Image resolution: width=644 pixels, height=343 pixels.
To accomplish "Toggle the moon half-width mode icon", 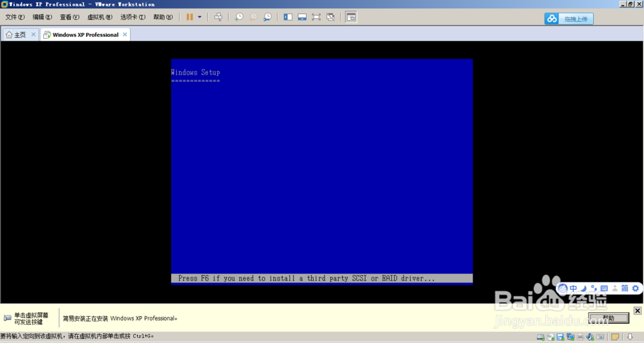I will [583, 288].
